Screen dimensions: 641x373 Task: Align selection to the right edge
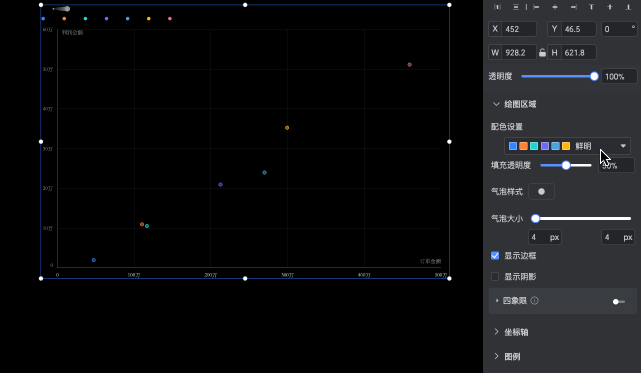(574, 7)
